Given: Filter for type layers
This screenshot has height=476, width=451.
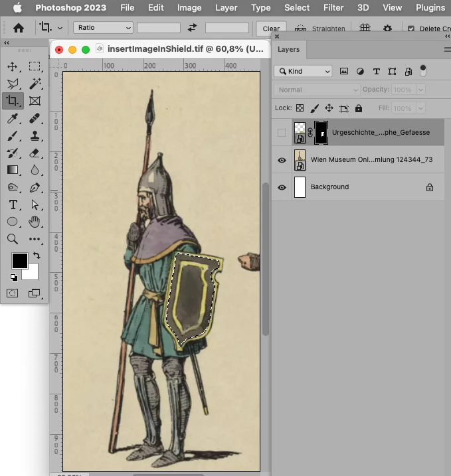Looking at the screenshot, I should tap(377, 71).
